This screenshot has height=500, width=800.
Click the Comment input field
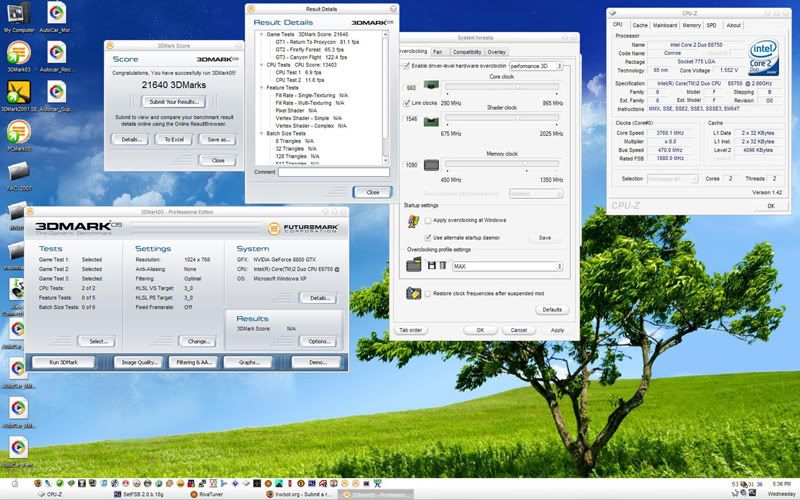point(334,172)
